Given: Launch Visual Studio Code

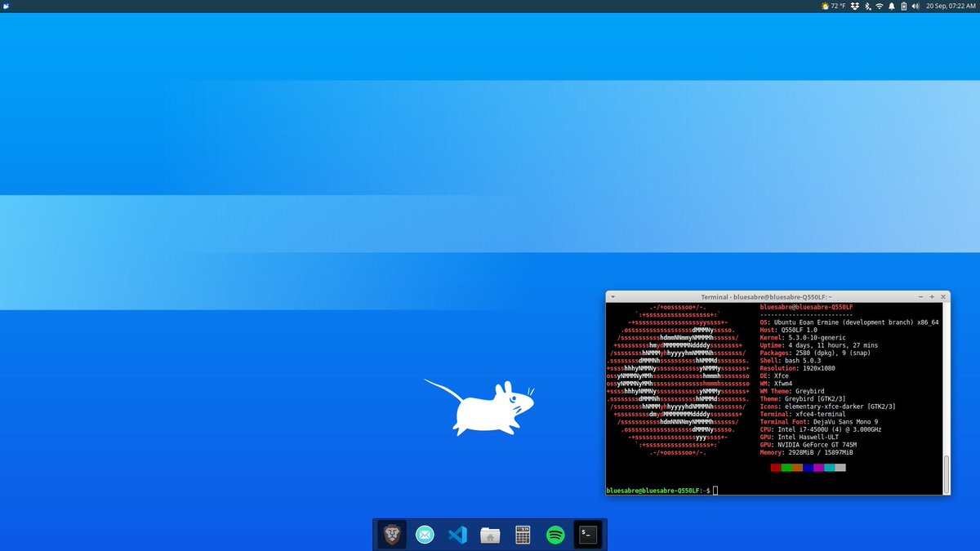Looking at the screenshot, I should 457,535.
